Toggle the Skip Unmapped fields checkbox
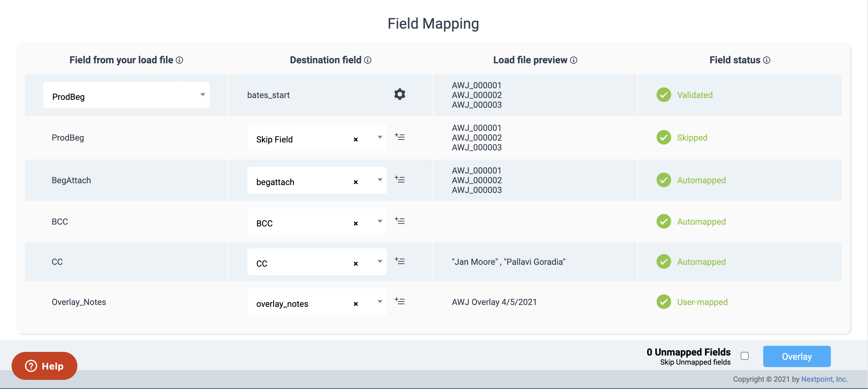This screenshot has width=868, height=389. pyautogui.click(x=745, y=356)
